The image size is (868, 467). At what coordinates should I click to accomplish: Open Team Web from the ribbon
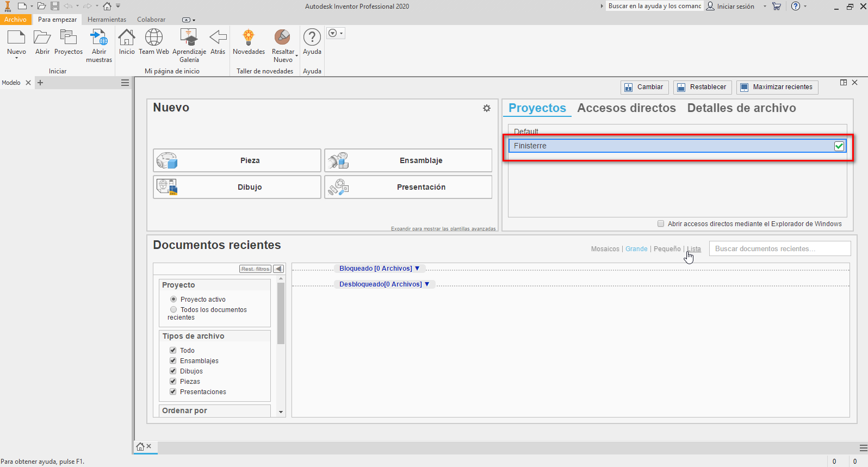click(x=154, y=38)
